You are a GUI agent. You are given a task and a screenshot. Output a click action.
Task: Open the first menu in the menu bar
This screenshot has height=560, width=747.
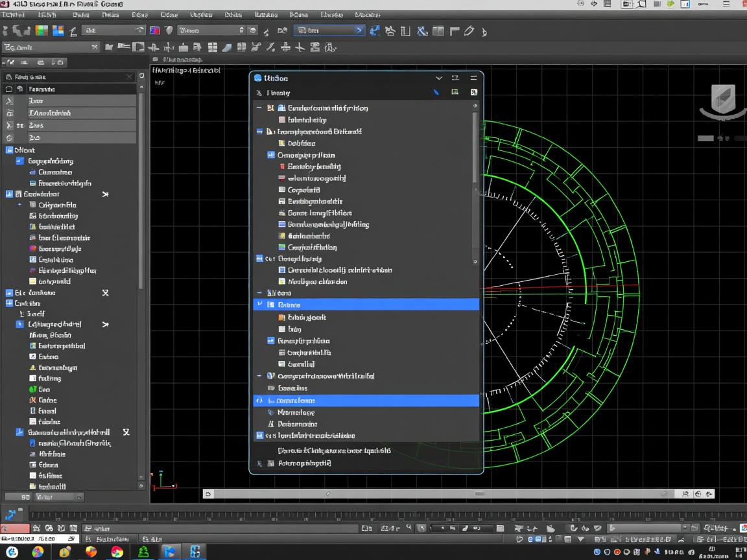point(12,15)
